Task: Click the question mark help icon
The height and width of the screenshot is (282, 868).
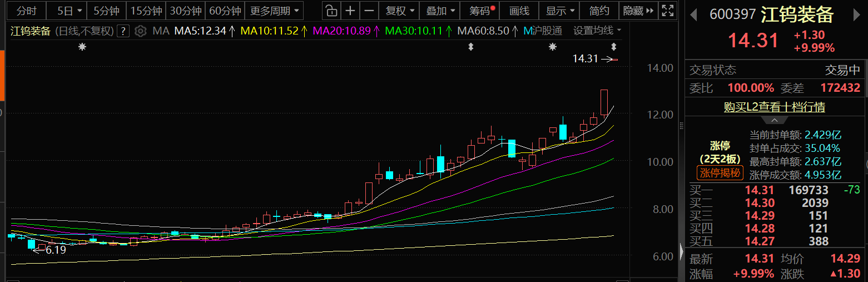Action: coord(123,31)
